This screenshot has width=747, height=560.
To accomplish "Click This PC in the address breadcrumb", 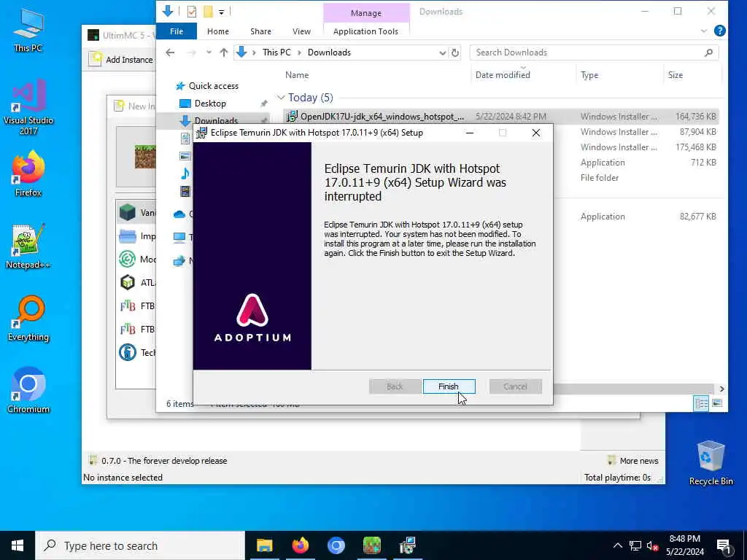I will point(276,52).
